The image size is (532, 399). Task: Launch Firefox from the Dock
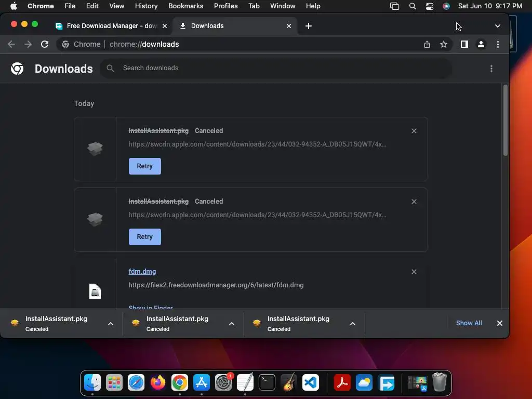(x=158, y=383)
